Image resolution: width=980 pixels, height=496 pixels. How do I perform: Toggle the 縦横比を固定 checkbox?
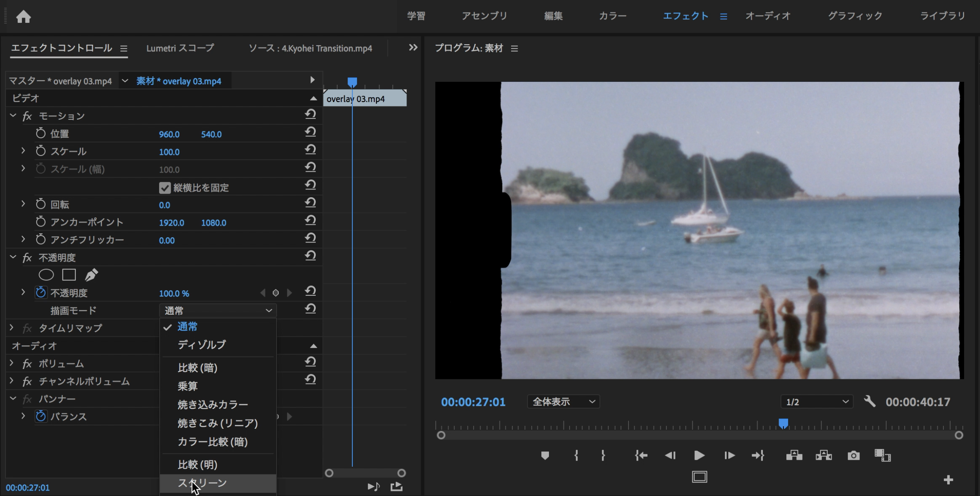(x=165, y=188)
